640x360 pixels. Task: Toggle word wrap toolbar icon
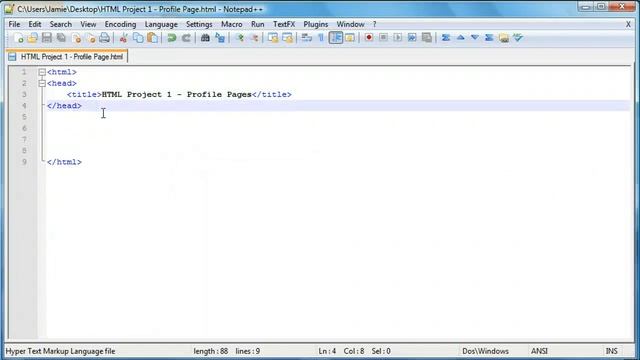click(x=307, y=38)
